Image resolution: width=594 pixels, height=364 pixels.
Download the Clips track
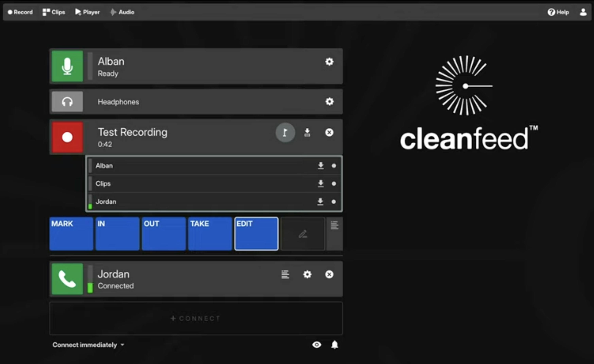(321, 184)
